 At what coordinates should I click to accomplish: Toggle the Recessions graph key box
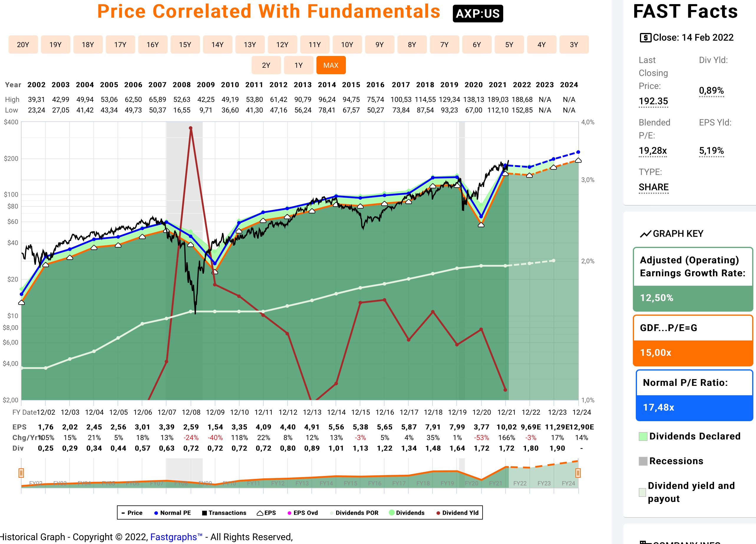tap(643, 461)
